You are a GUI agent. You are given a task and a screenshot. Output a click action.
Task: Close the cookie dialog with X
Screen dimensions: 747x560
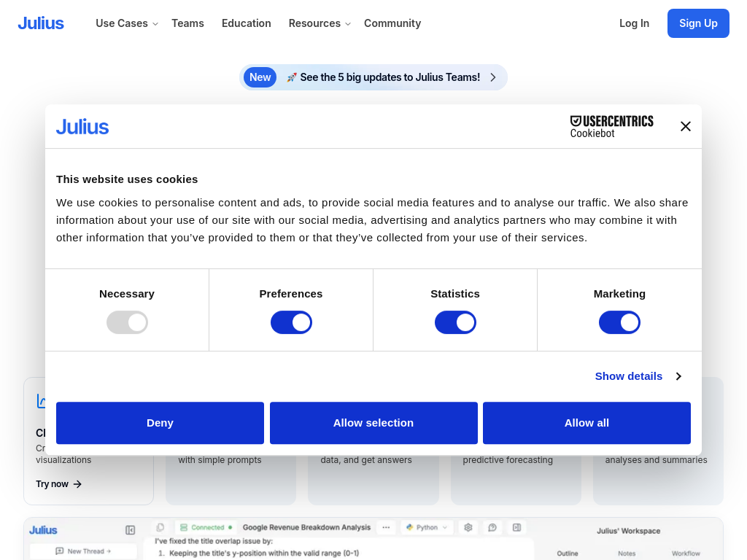686,126
